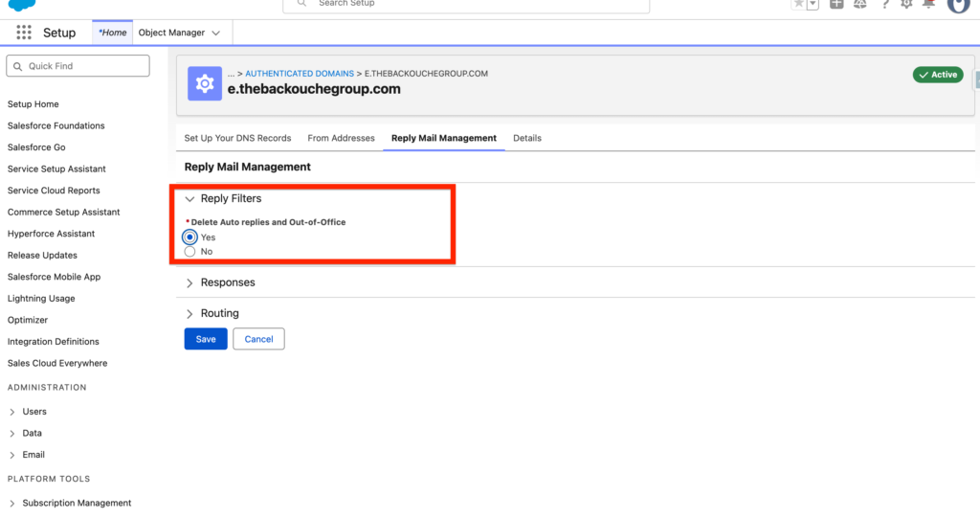
Task: Click in the Quick Find search box
Action: click(78, 66)
